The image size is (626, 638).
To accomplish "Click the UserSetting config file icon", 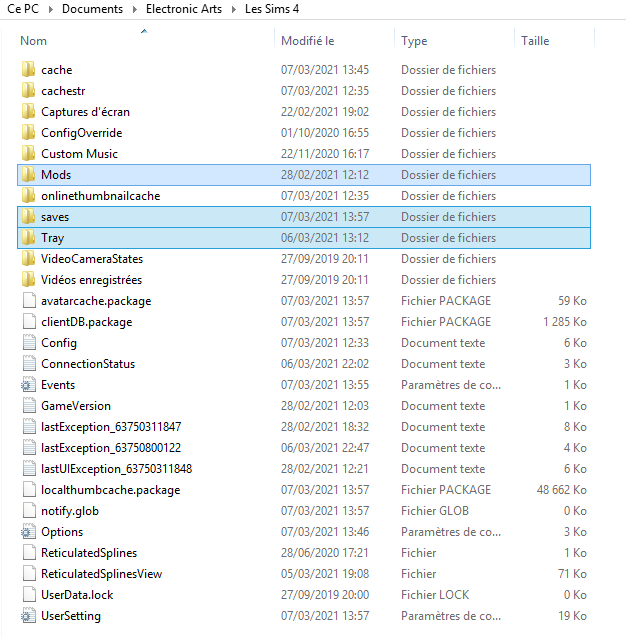I will click(x=28, y=616).
